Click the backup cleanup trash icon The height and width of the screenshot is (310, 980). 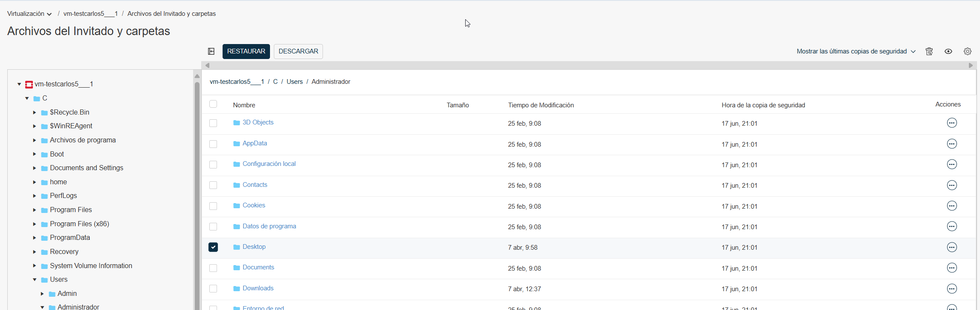click(929, 51)
